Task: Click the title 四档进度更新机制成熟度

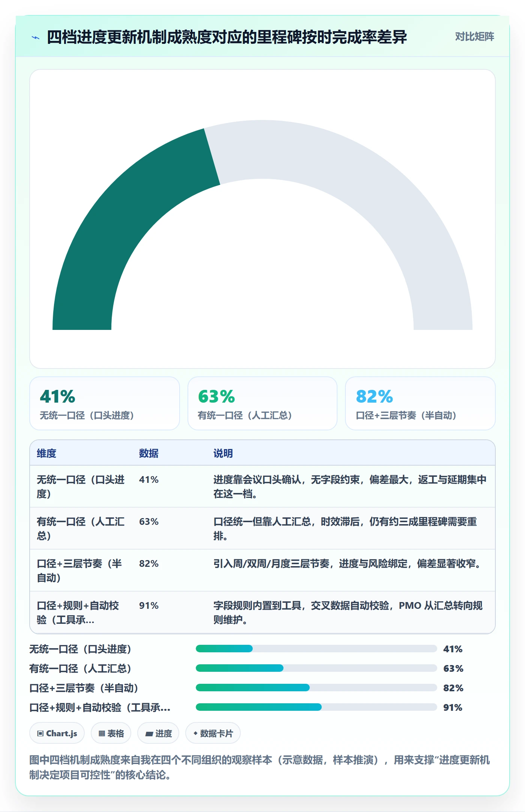Action: click(x=226, y=37)
